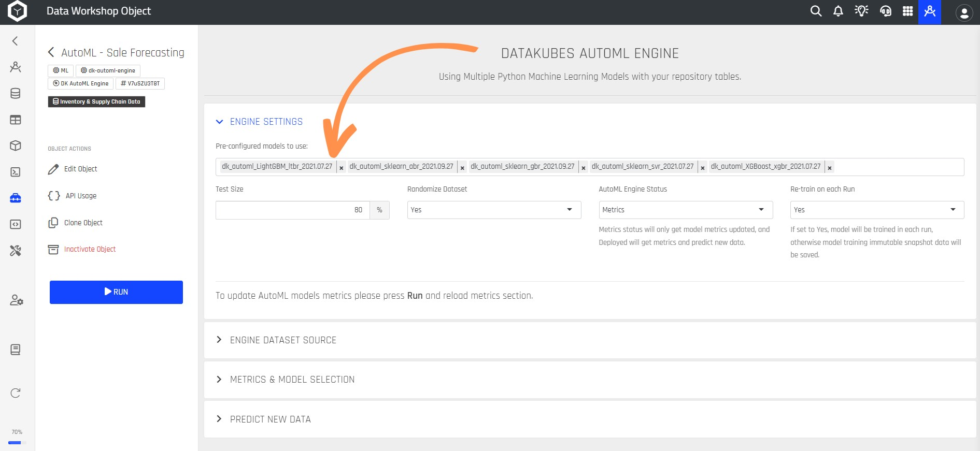Click the V7uSZU3T8T hash tag
The image size is (980, 451).
[140, 83]
